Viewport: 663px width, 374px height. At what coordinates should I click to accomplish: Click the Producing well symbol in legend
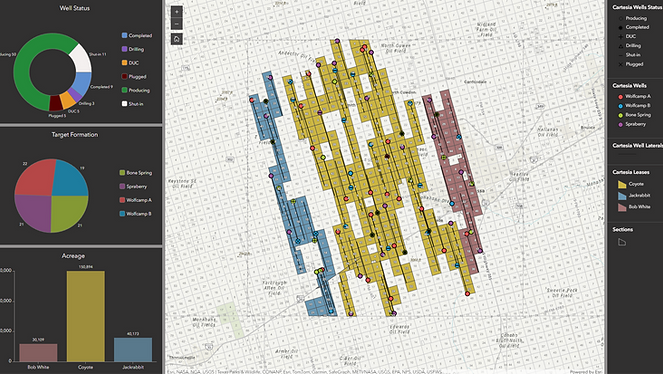tap(621, 18)
